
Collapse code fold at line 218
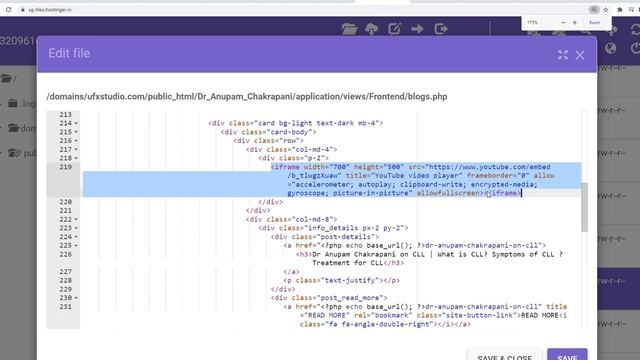[76, 158]
